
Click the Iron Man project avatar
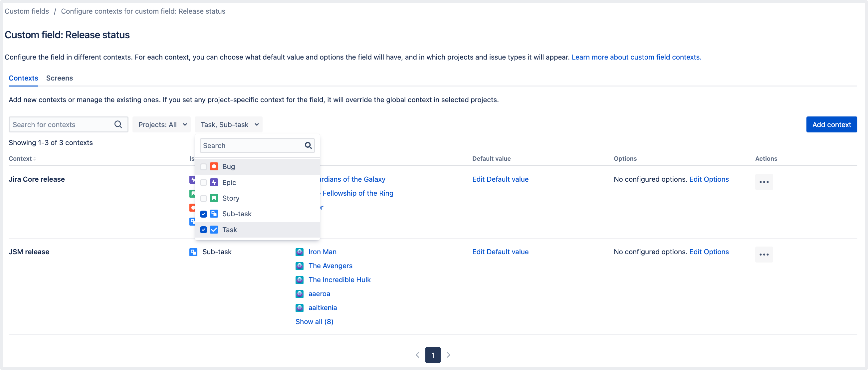coord(300,252)
